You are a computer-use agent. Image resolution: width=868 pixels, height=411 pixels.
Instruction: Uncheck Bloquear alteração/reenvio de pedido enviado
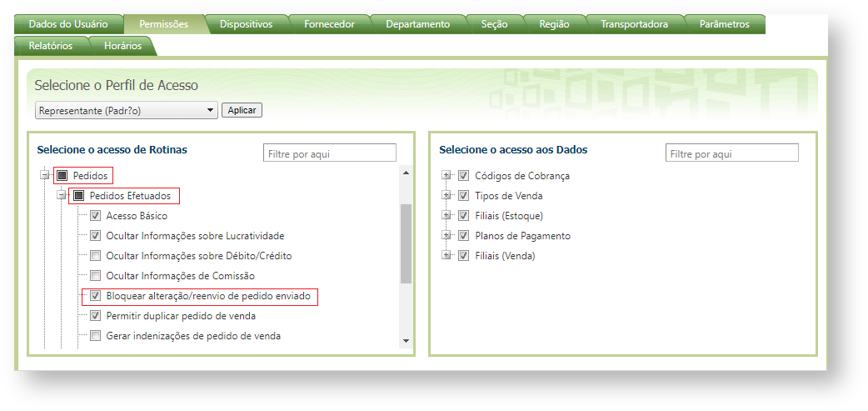click(x=95, y=296)
